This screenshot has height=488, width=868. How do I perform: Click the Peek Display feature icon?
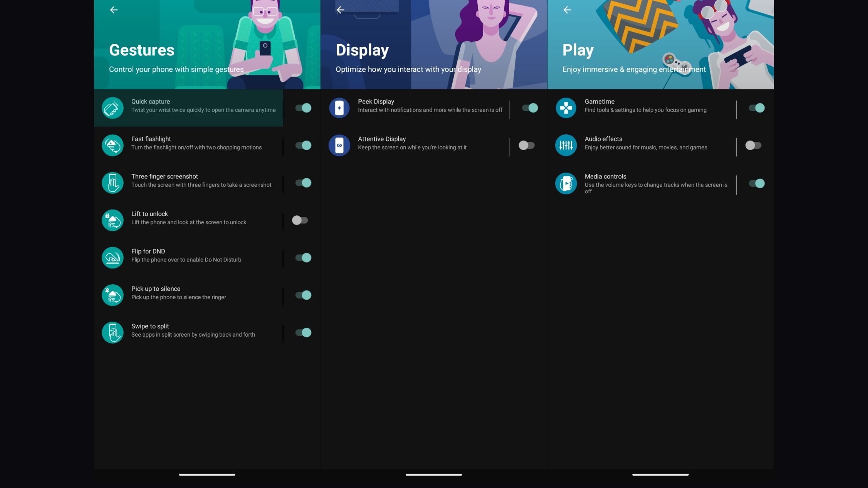coord(339,107)
